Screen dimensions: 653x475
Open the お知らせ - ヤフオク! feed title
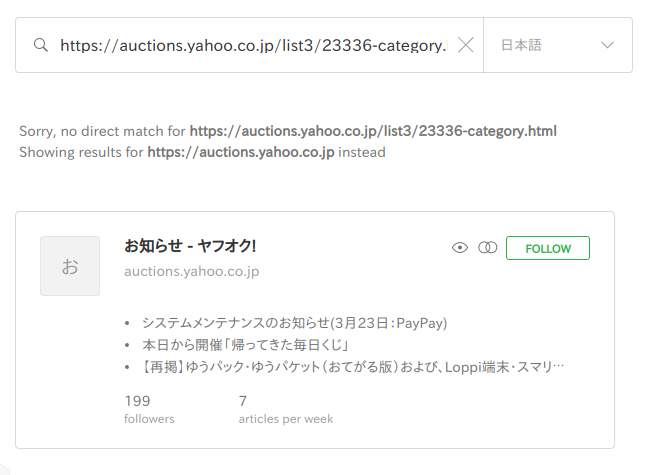point(190,246)
